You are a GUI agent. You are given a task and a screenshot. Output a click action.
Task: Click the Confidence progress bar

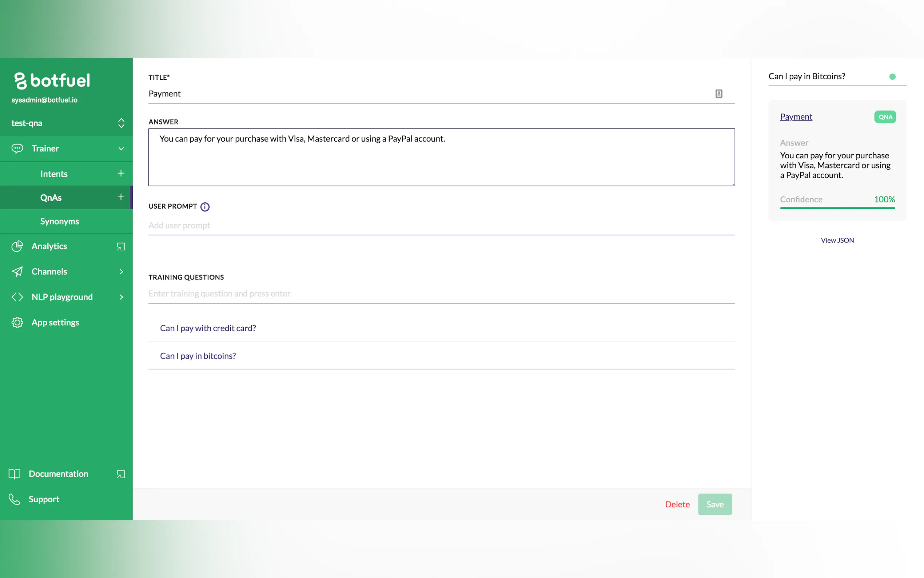tap(837, 208)
